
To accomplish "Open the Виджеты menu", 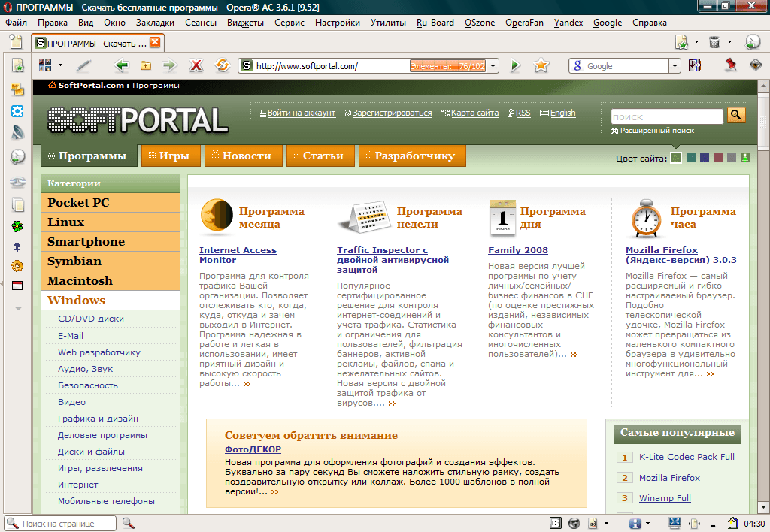I will coord(245,23).
